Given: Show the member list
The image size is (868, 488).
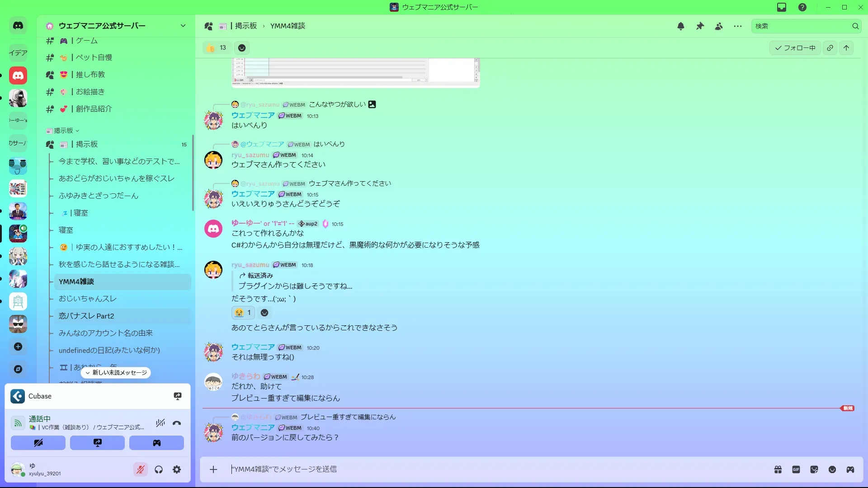Looking at the screenshot, I should click(719, 26).
